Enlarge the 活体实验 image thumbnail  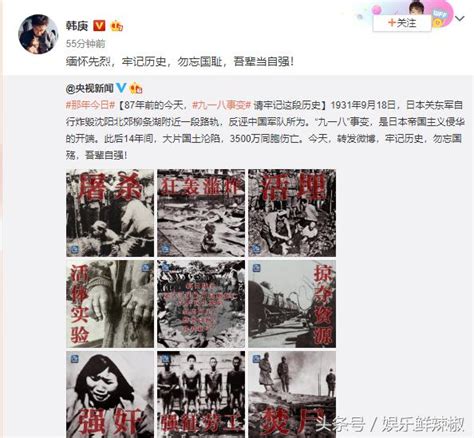click(x=110, y=304)
